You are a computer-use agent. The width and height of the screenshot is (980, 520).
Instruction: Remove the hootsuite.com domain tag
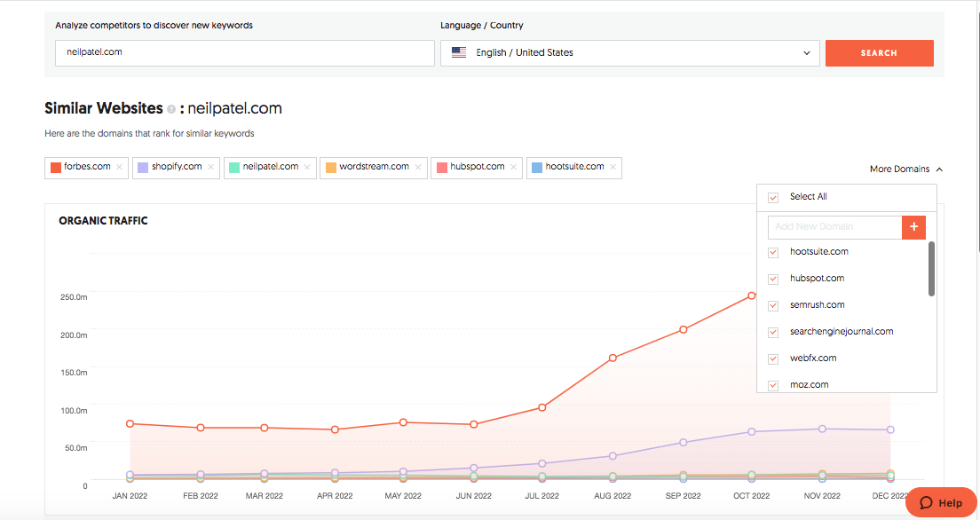pyautogui.click(x=612, y=167)
